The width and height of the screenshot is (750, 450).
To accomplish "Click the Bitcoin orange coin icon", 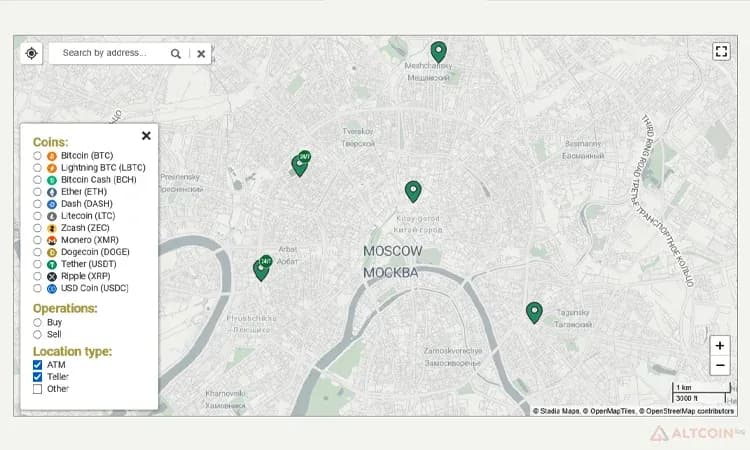I will (52, 156).
